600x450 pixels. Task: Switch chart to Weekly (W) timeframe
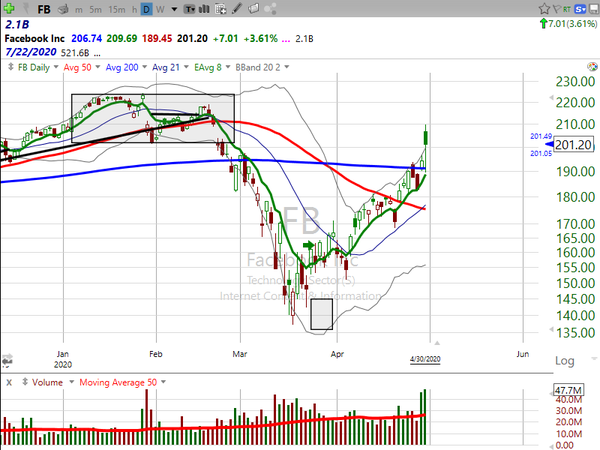pos(160,9)
